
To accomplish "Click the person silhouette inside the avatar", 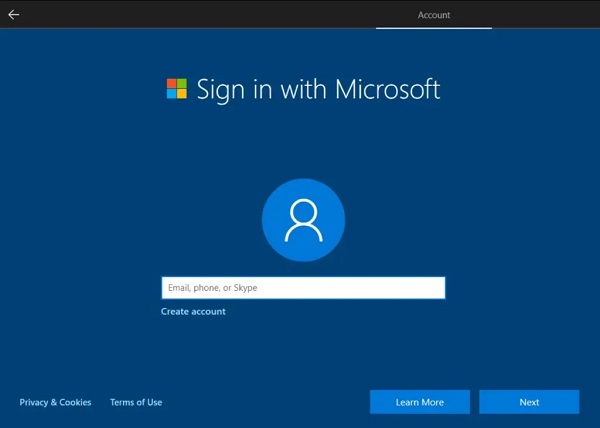I will pyautogui.click(x=303, y=222).
